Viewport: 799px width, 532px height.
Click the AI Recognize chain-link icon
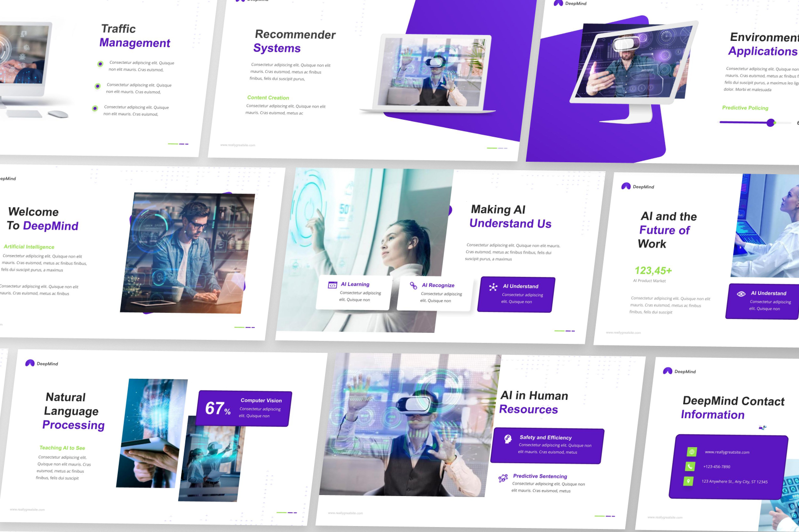pos(413,286)
